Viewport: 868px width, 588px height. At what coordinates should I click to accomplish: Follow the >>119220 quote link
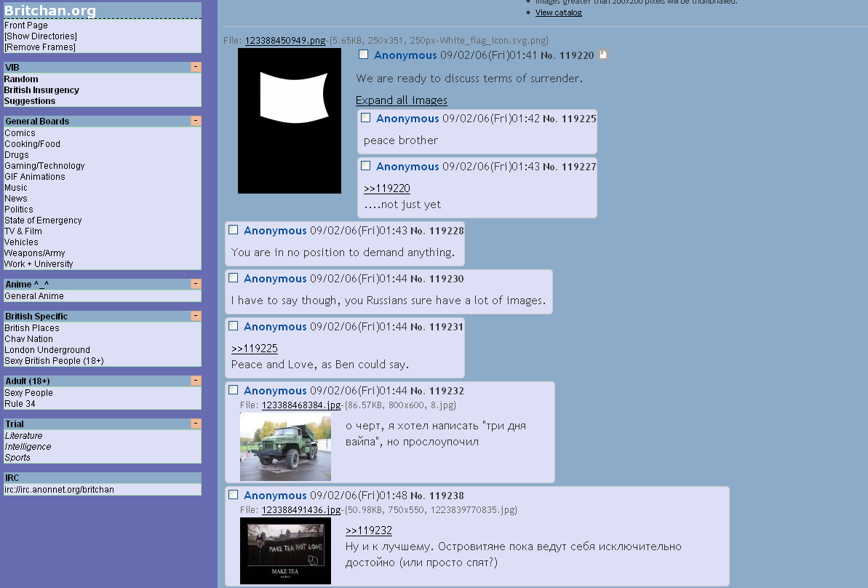coord(387,188)
